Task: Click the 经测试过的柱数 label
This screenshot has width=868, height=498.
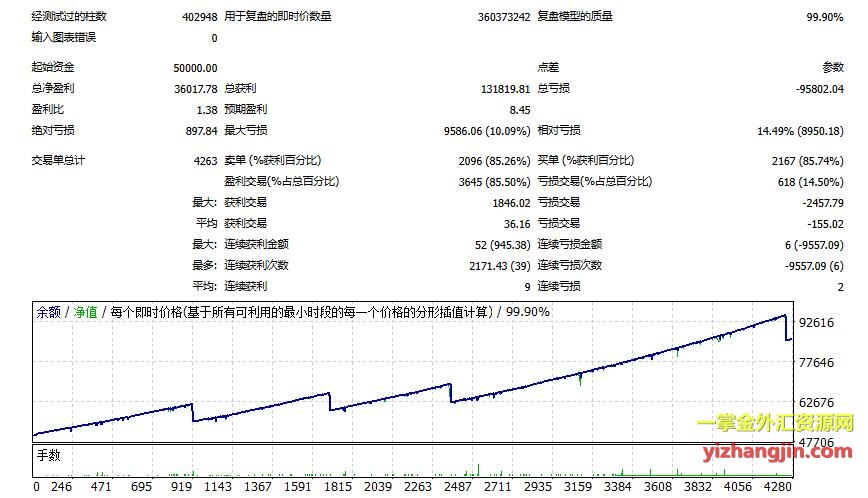Action: pos(69,16)
